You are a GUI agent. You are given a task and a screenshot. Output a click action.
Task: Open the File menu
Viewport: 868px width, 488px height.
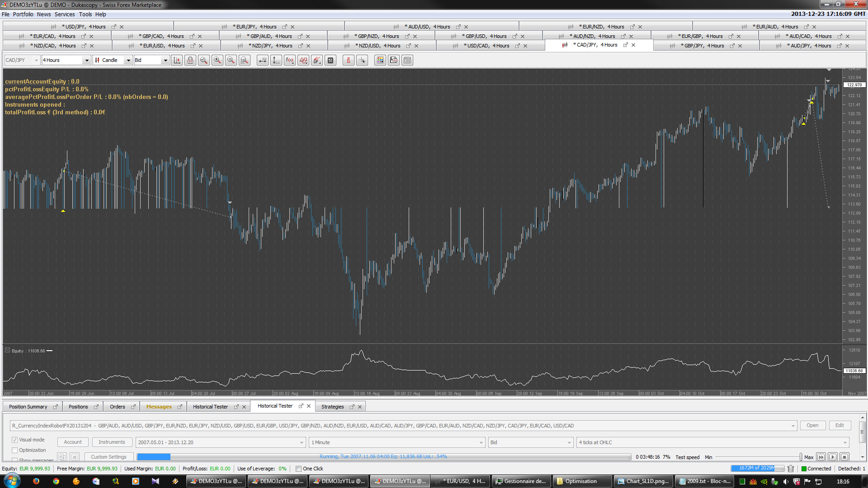pyautogui.click(x=5, y=14)
